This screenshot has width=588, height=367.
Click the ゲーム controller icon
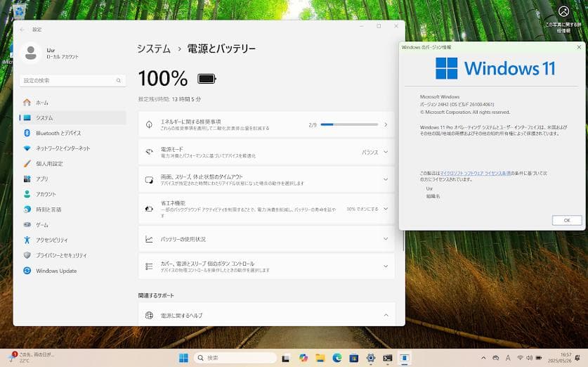[27, 225]
